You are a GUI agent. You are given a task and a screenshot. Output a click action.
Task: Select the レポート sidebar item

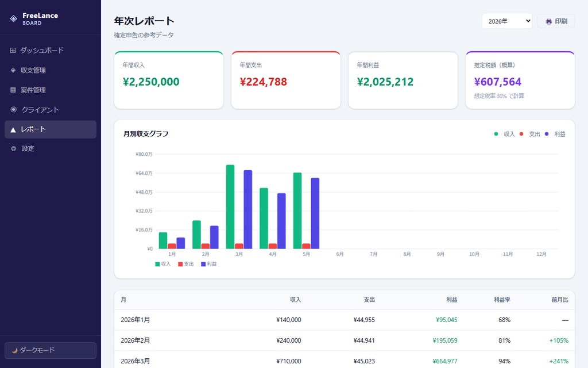coord(51,129)
